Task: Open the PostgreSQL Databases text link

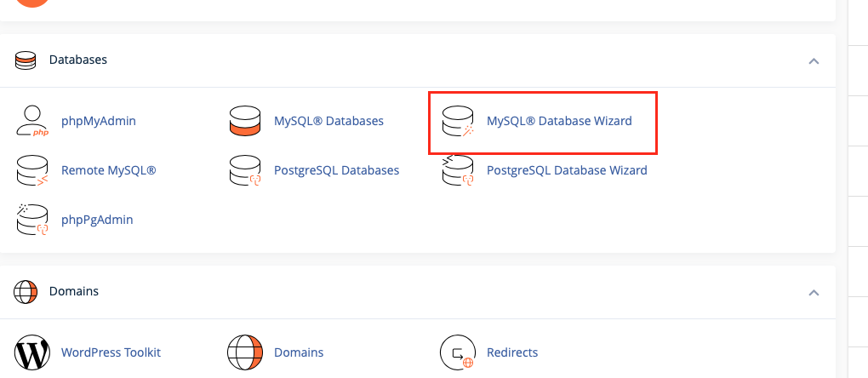Action: 337,170
